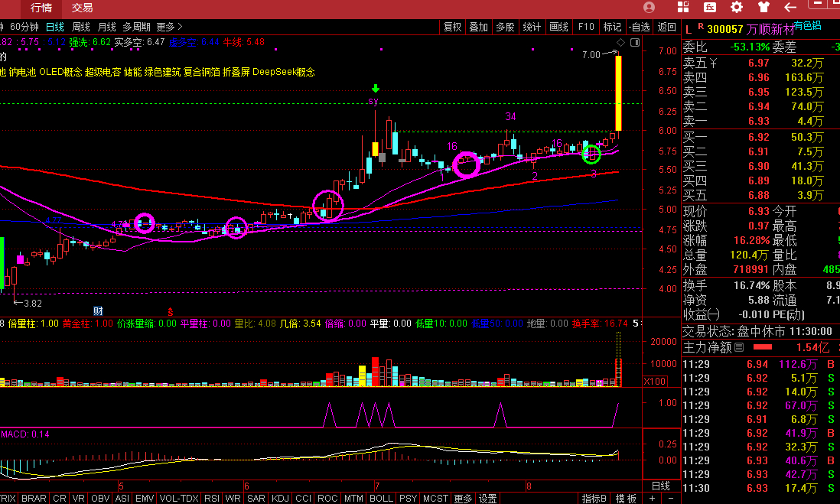Image resolution: width=840 pixels, height=504 pixels.
Task: Open the apps grid panel icon
Action: coord(683,7)
